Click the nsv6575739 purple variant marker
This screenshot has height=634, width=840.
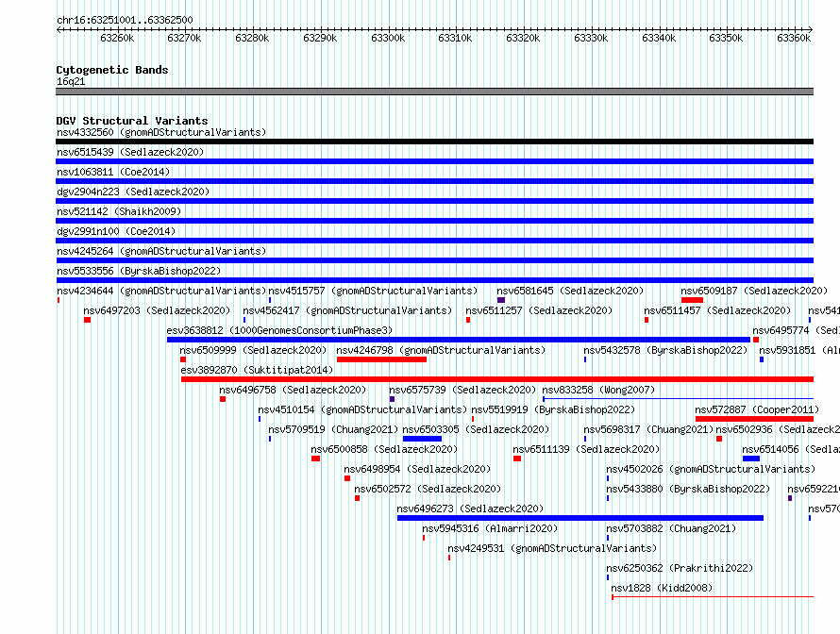pyautogui.click(x=392, y=399)
